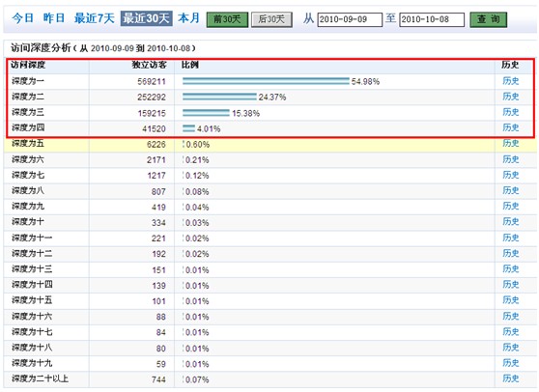Click the 访问深度 column header

pyautogui.click(x=28, y=65)
